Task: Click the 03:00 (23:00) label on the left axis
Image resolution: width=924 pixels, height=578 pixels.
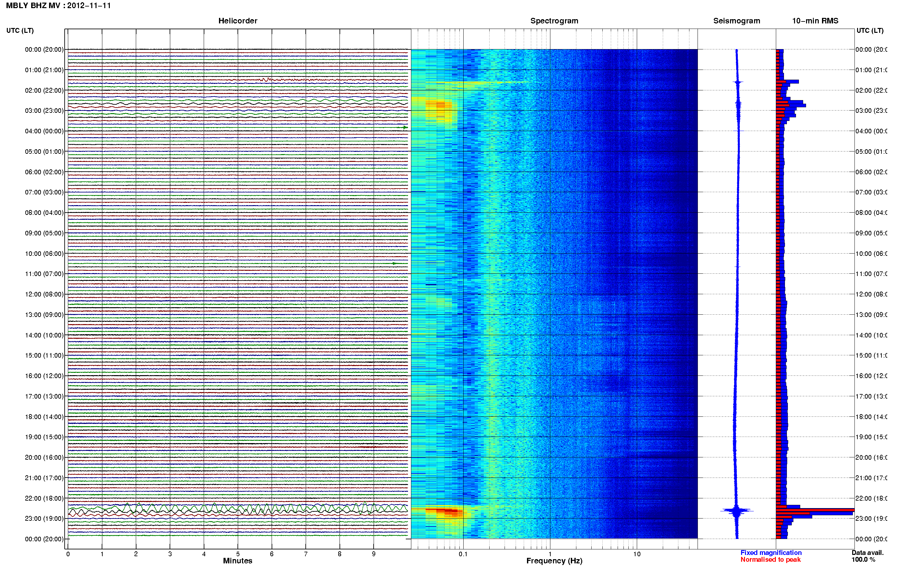Action: (x=44, y=111)
